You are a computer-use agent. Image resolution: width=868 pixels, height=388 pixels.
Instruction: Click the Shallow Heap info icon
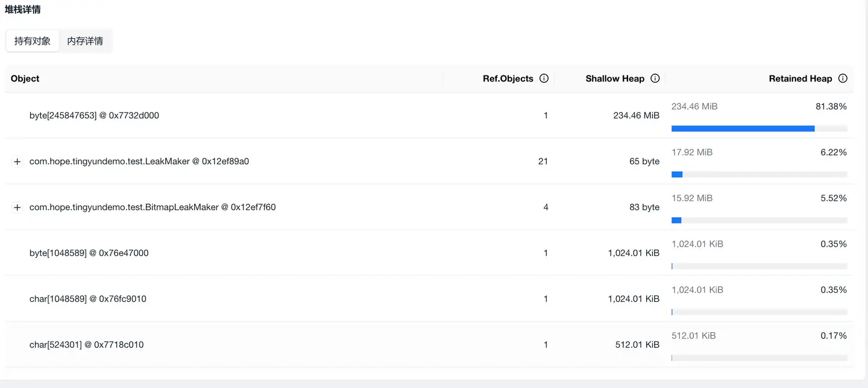coord(655,78)
